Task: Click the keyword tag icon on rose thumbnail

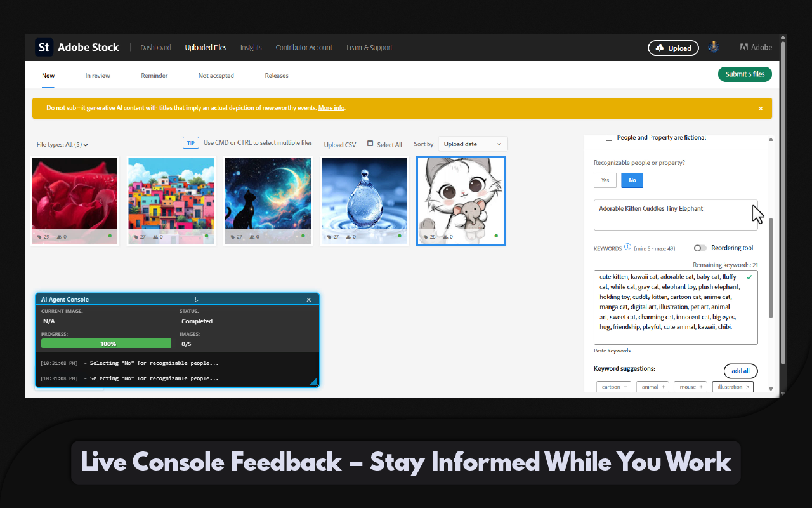Action: coord(38,236)
